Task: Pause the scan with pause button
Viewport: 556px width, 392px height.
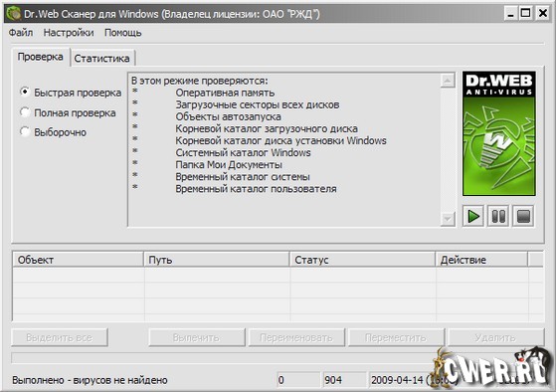Action: 498,216
